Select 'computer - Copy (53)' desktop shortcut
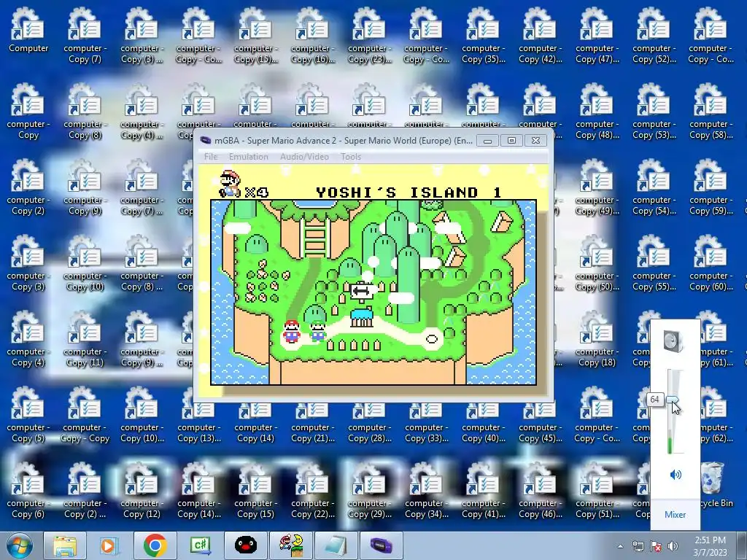Viewport: 747px width, 560px height. pyautogui.click(x=654, y=111)
